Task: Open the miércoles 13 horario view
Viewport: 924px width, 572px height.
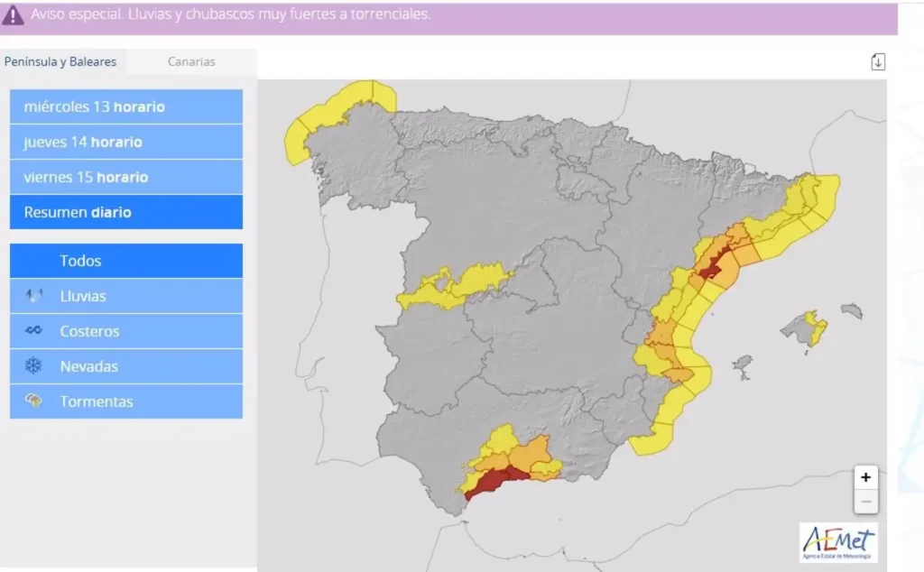Action: point(125,106)
